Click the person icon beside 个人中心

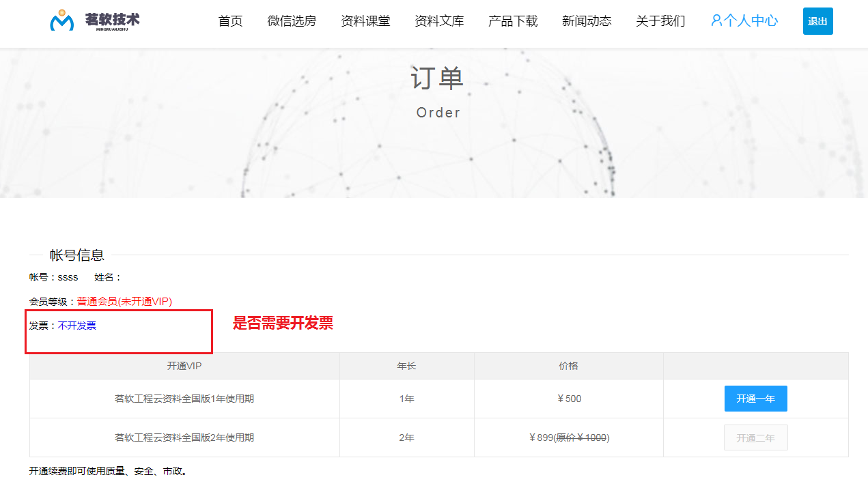(x=716, y=20)
